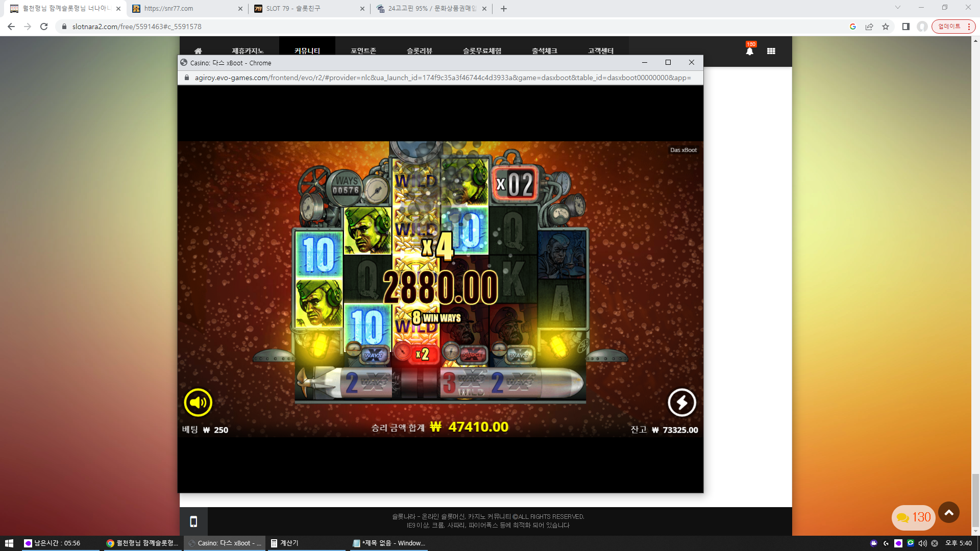980x551 pixels.
Task: Open the notification bell showing 130
Action: click(x=750, y=51)
